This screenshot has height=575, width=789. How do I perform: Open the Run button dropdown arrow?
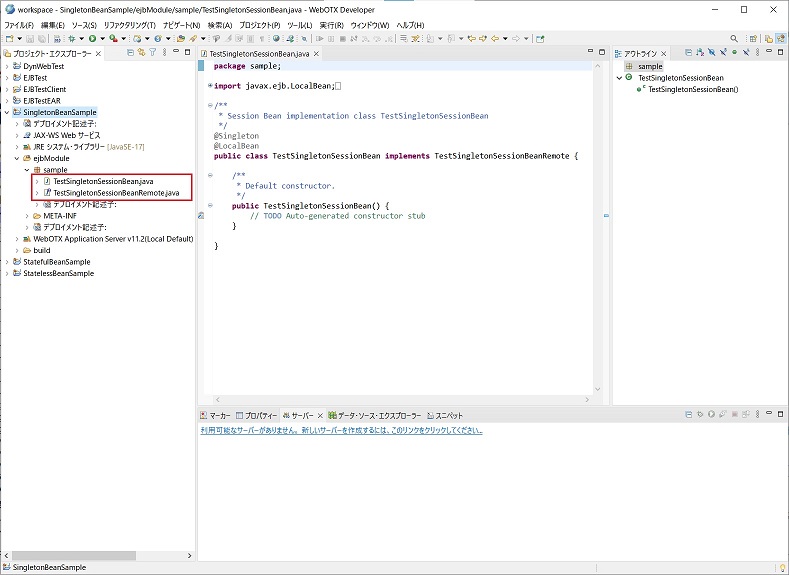click(101, 38)
